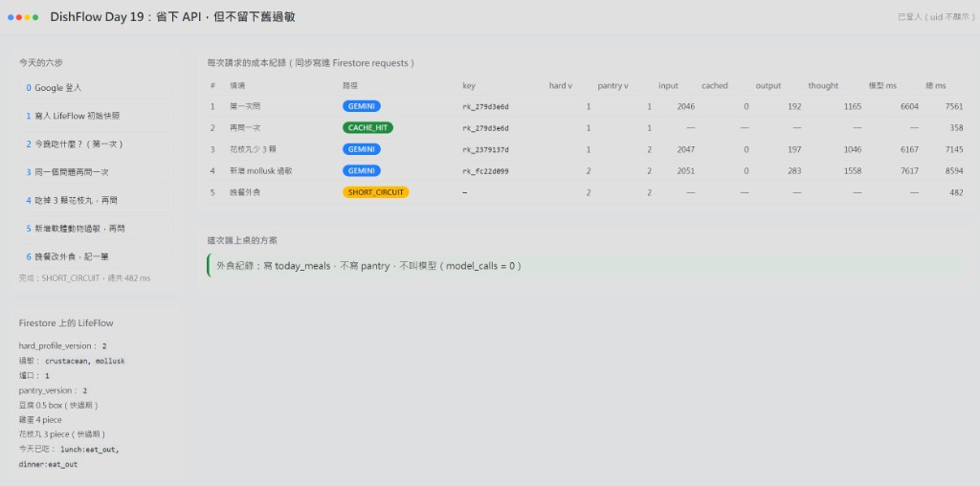Click the 新增 mollusk 過敏 scenario cell
This screenshot has width=980, height=486.
coord(260,170)
